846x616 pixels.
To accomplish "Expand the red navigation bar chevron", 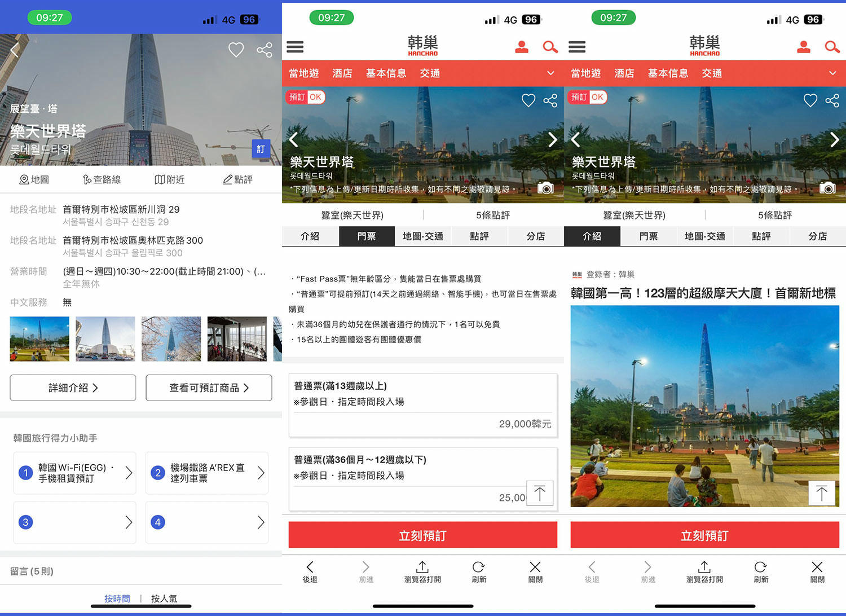I will pos(550,73).
